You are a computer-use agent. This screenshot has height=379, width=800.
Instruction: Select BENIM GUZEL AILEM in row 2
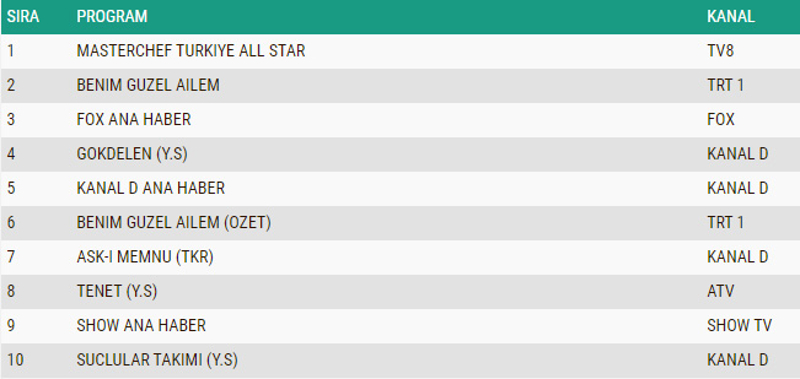(148, 85)
